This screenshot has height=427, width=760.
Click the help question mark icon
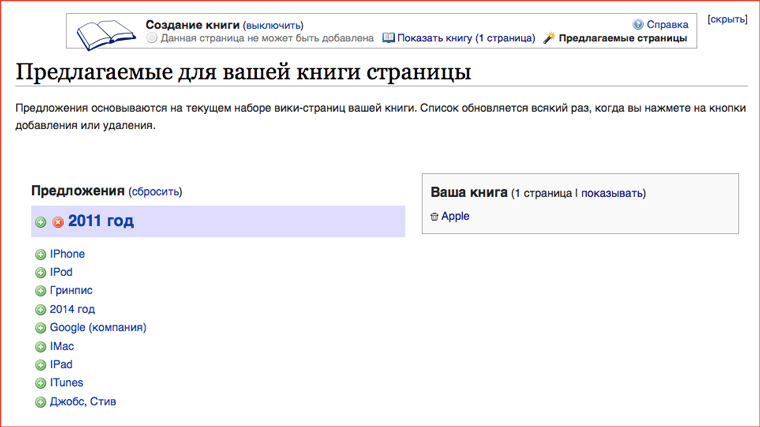[x=638, y=24]
